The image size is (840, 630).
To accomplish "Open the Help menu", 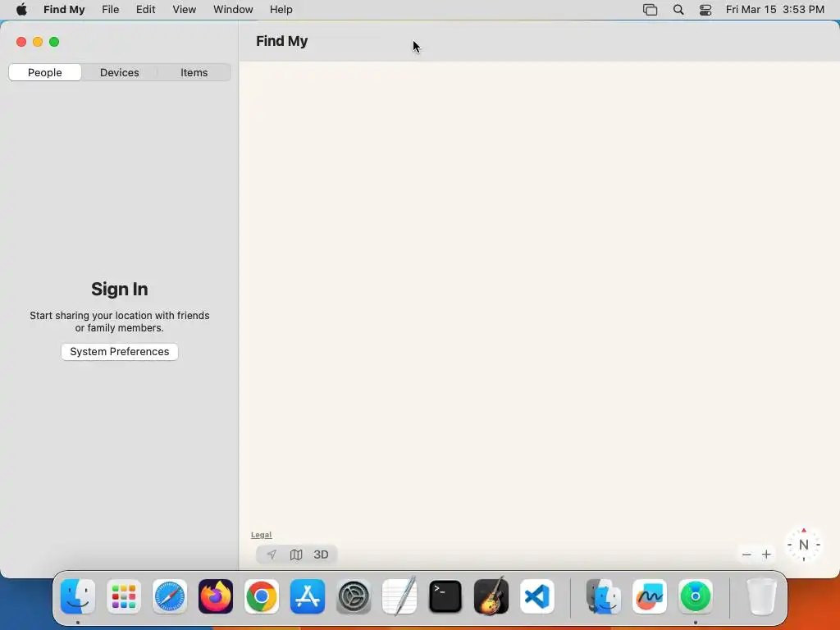I will (x=281, y=10).
